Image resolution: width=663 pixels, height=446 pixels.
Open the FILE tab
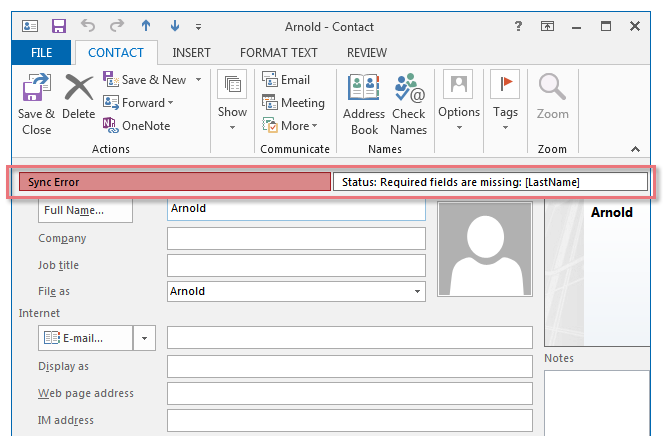[41, 52]
